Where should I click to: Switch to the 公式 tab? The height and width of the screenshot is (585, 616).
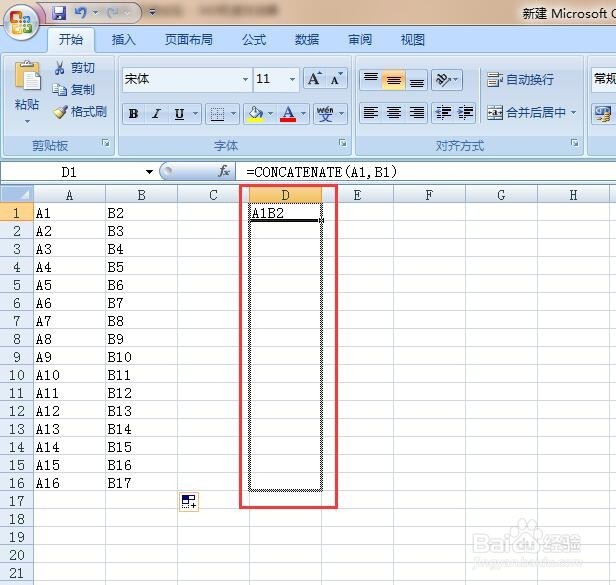[x=254, y=40]
